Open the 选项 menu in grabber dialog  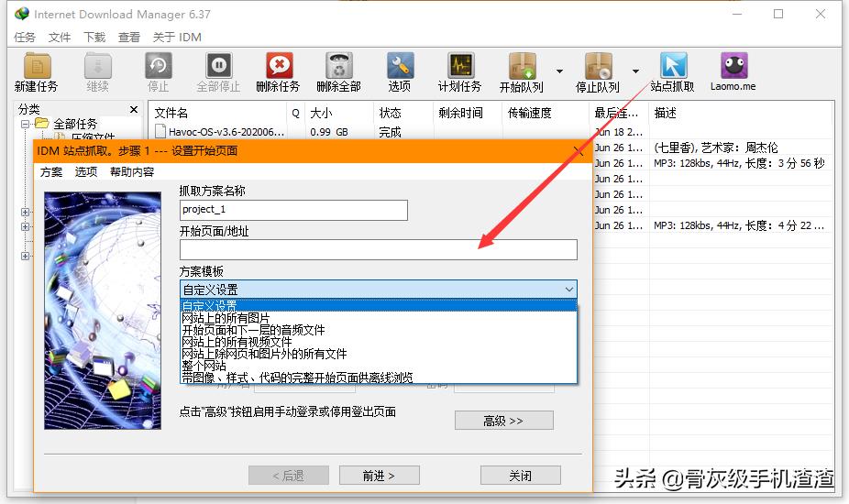[86, 172]
